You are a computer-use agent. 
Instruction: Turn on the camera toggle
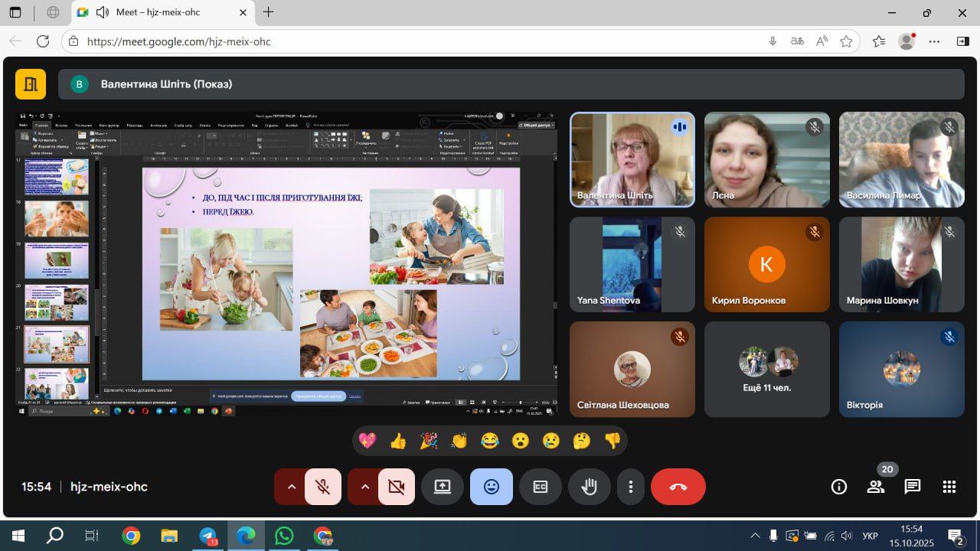pos(396,487)
